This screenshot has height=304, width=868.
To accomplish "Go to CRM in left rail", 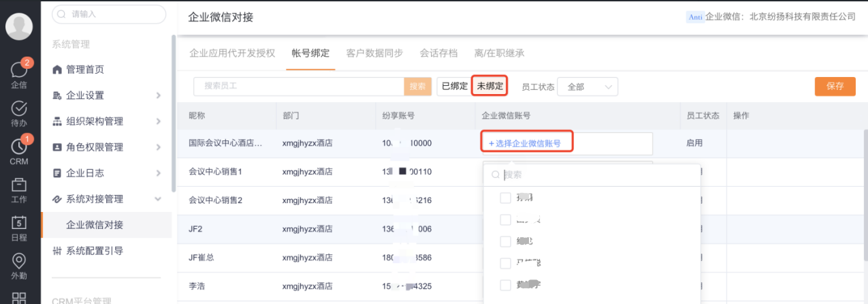I will (x=19, y=151).
